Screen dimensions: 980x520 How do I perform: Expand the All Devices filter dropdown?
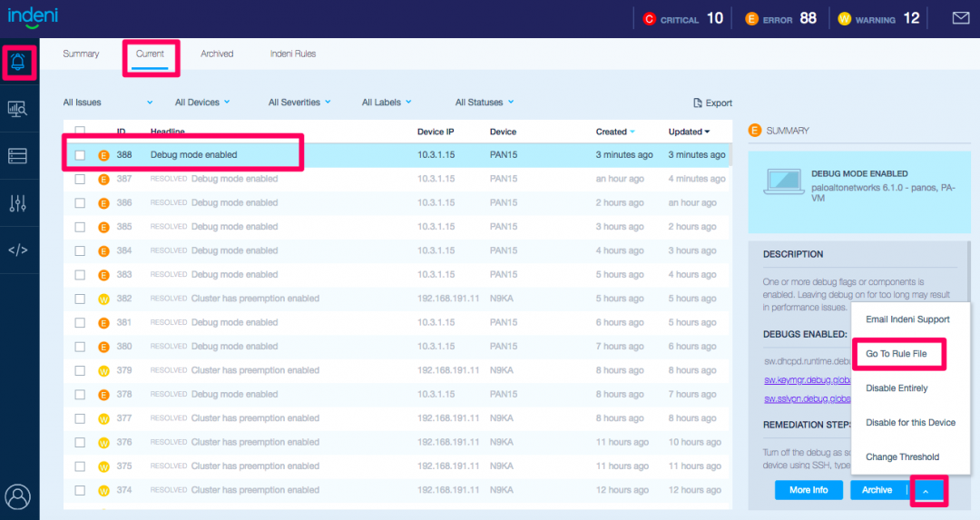click(x=202, y=103)
